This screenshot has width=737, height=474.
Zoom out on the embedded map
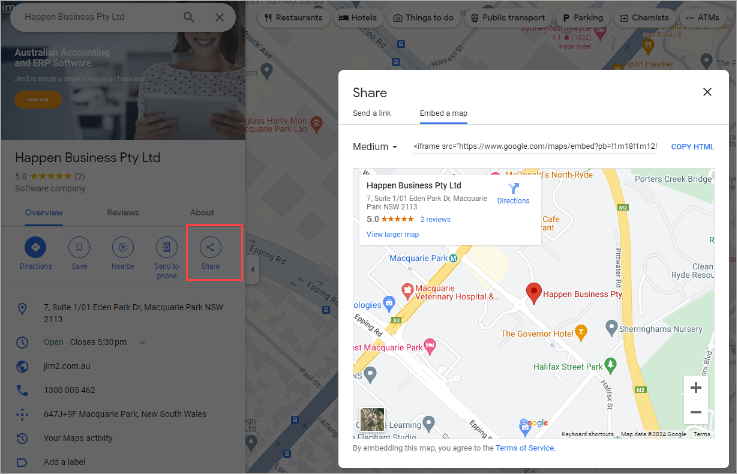(x=696, y=412)
